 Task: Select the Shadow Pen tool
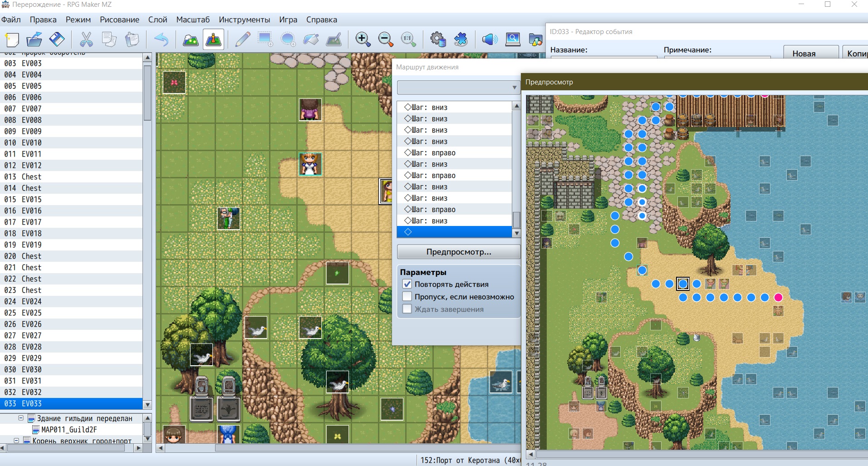(x=333, y=39)
